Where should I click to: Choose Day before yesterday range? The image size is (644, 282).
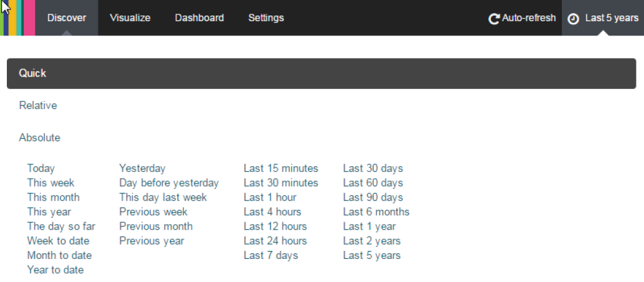click(169, 183)
